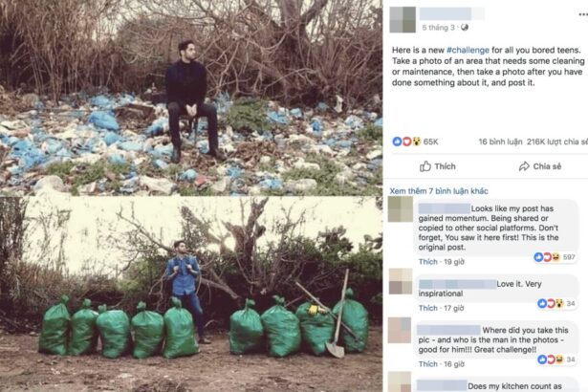The image size is (588, 392).
Task: Click Thích under the 'Great challenge' comment
Action: coord(428,364)
